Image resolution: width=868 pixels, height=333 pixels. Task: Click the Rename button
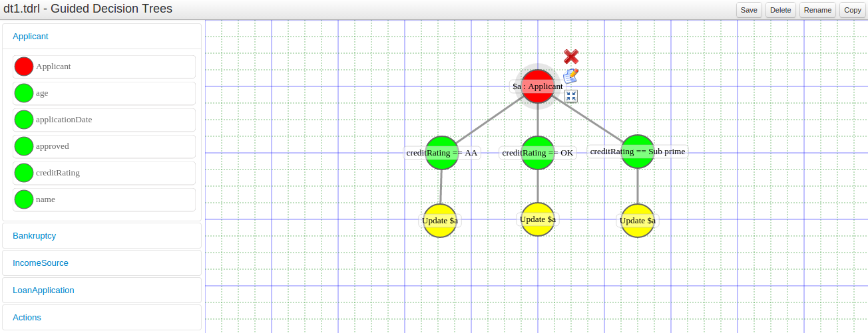817,10
